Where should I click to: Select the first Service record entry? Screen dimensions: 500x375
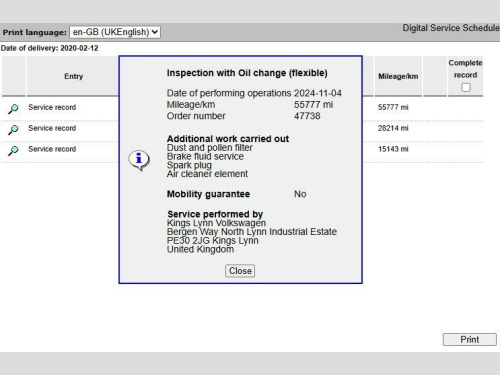(x=52, y=107)
